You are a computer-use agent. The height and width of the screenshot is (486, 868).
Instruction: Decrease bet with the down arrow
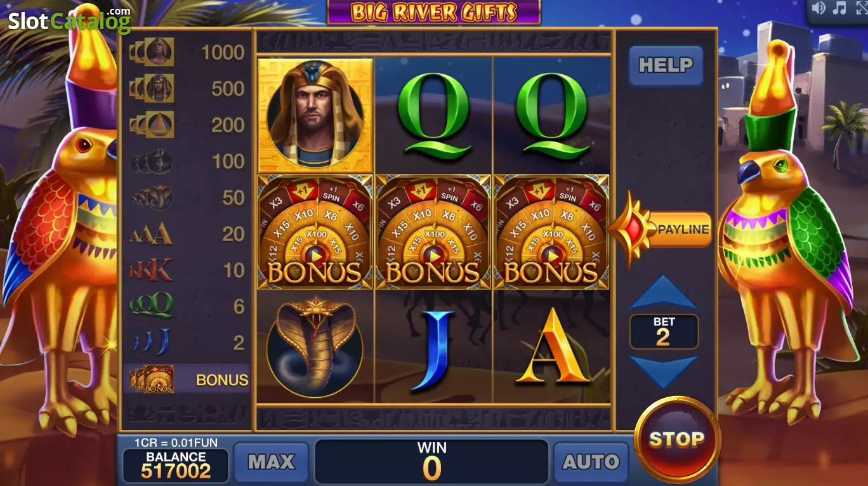663,372
